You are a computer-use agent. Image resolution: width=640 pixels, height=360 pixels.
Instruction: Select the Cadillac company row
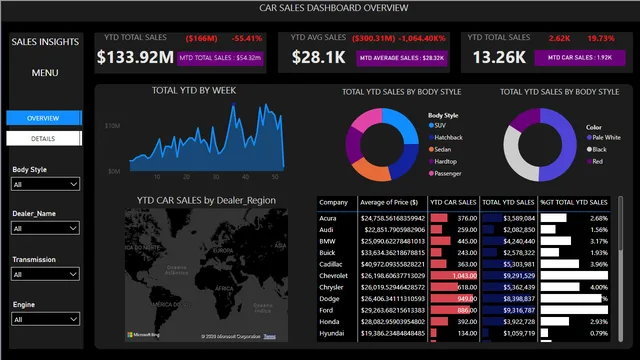pyautogui.click(x=464, y=264)
